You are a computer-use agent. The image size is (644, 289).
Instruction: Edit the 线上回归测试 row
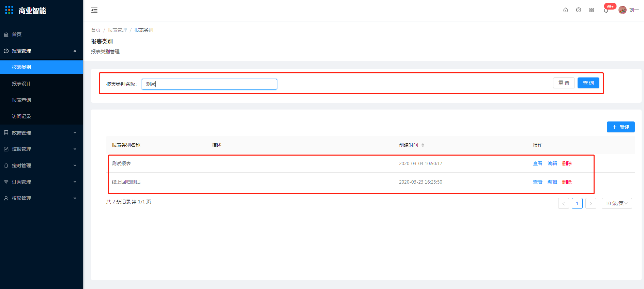click(x=552, y=182)
